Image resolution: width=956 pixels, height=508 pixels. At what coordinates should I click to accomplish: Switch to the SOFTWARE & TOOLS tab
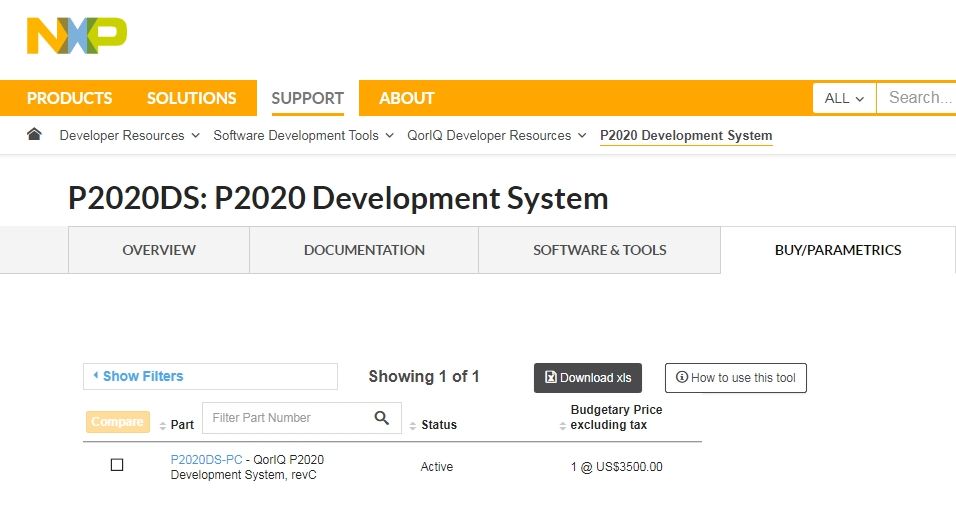point(599,250)
